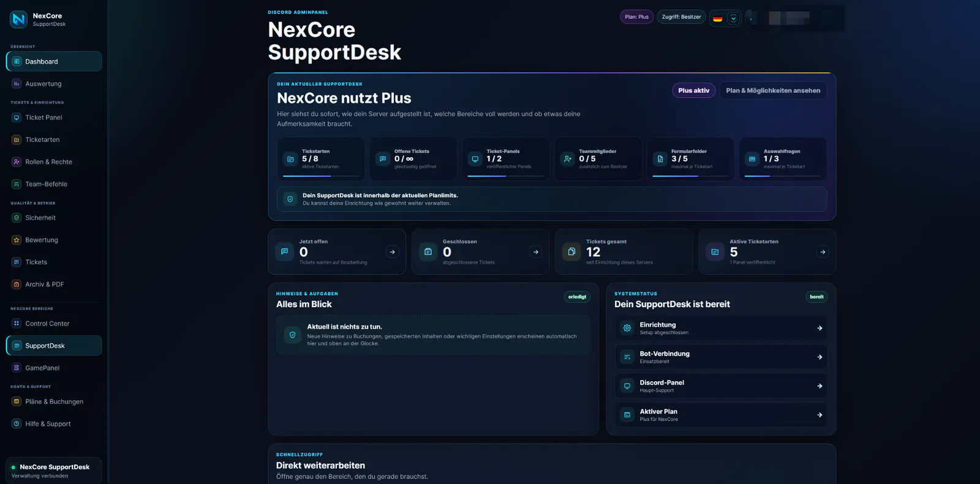Click the Ticketarten 5 / 8 card icon

[290, 159]
